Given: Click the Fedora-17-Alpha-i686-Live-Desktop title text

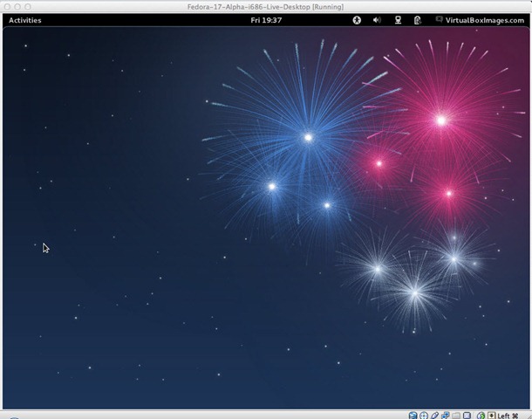Looking at the screenshot, I should coord(266,7).
